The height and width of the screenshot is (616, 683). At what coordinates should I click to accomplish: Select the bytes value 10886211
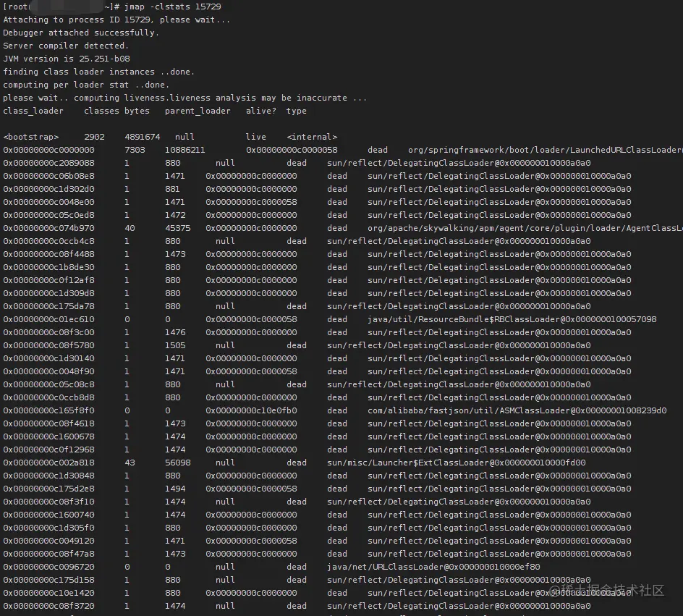click(x=184, y=150)
